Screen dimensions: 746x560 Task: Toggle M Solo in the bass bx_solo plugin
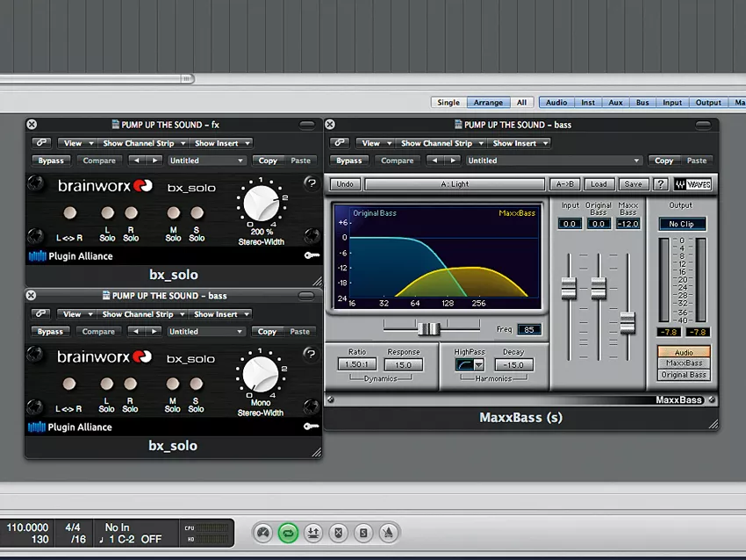tap(173, 384)
